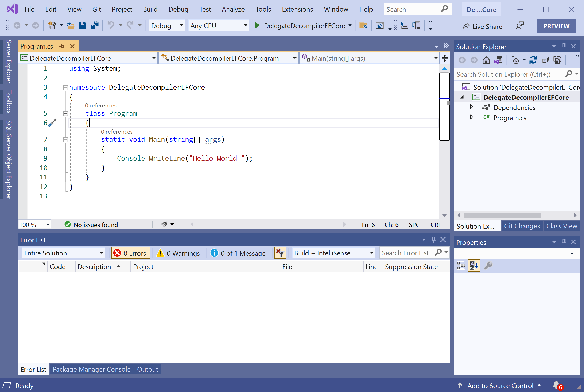Switch to Package Manager Console tab

coord(92,369)
